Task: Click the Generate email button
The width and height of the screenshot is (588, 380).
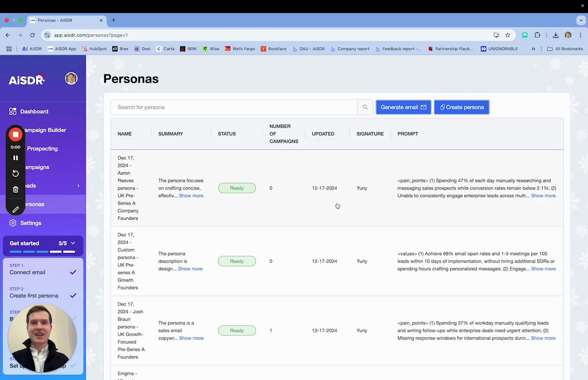Action: click(x=403, y=107)
